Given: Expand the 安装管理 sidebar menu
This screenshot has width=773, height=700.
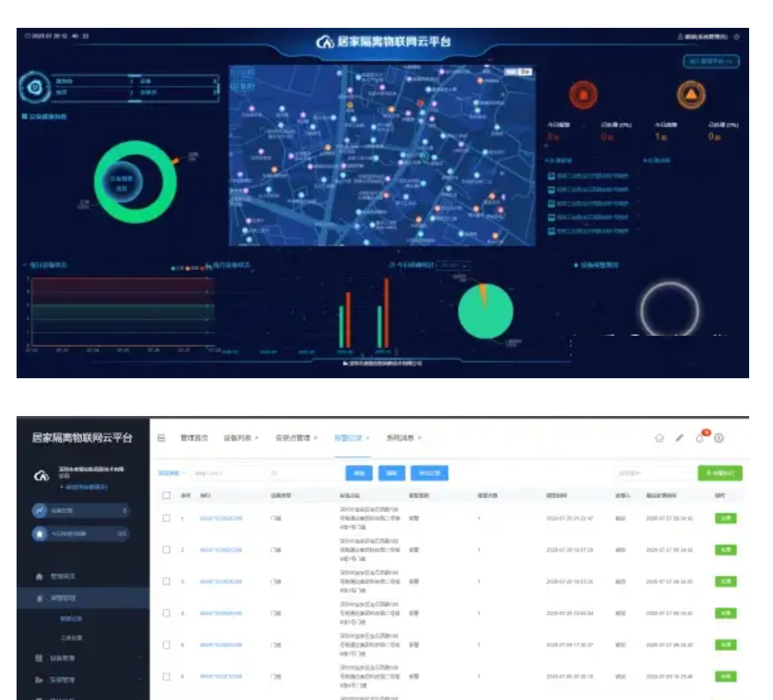Looking at the screenshot, I should [83, 680].
